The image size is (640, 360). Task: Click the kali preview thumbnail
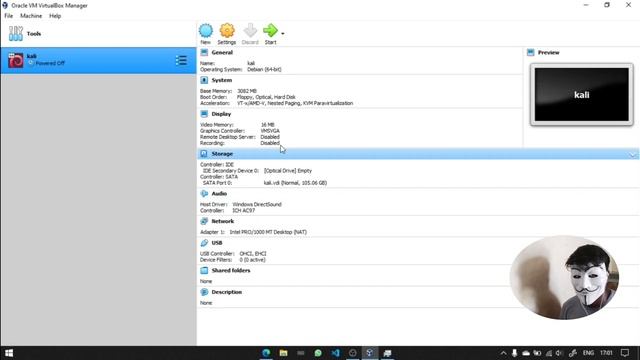(x=582, y=95)
